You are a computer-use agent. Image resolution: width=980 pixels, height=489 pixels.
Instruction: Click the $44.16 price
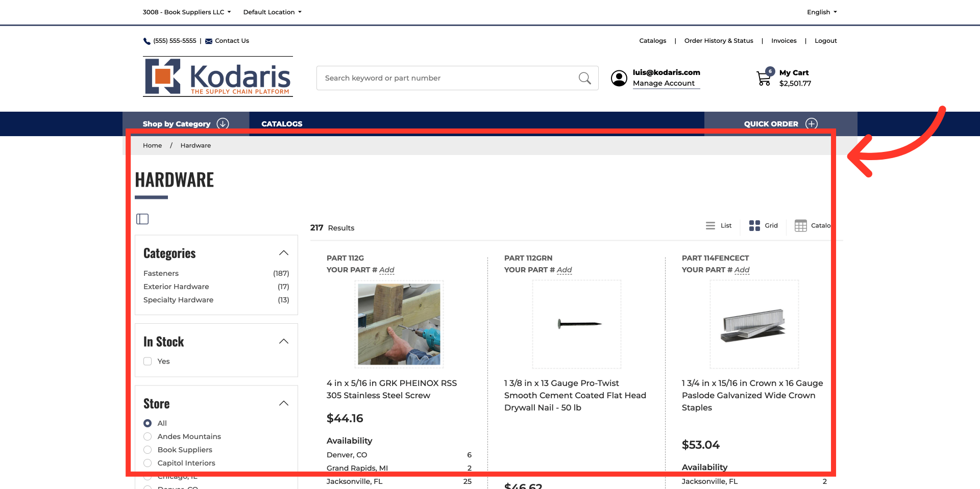click(345, 419)
